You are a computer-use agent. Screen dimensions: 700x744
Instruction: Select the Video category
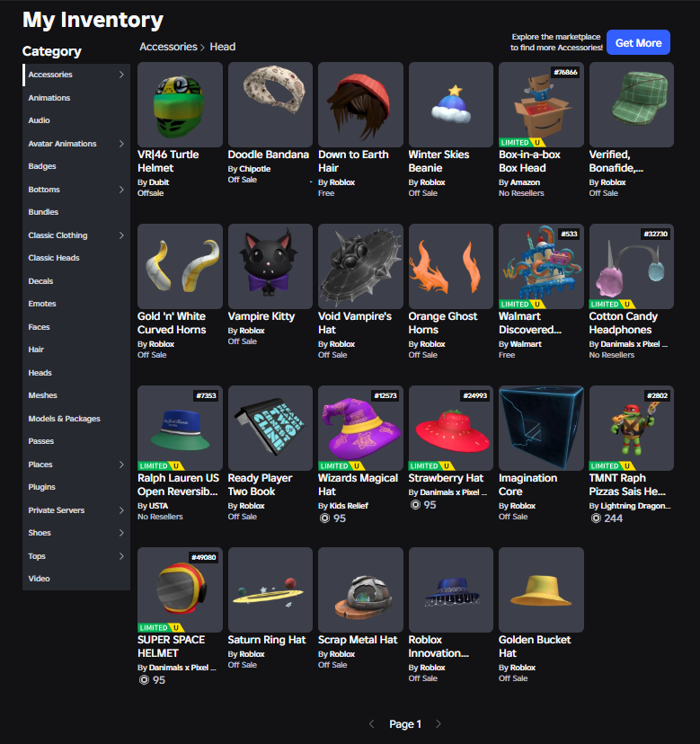(76, 579)
